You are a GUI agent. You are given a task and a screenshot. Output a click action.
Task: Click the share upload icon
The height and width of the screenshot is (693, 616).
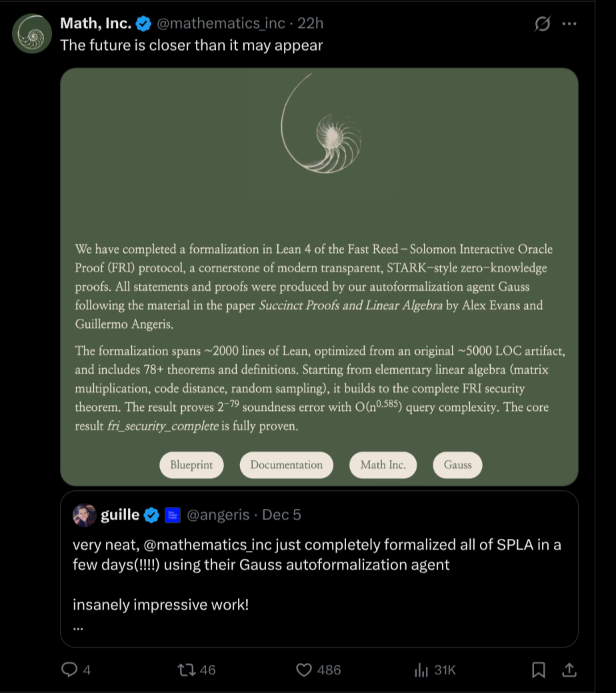click(570, 669)
